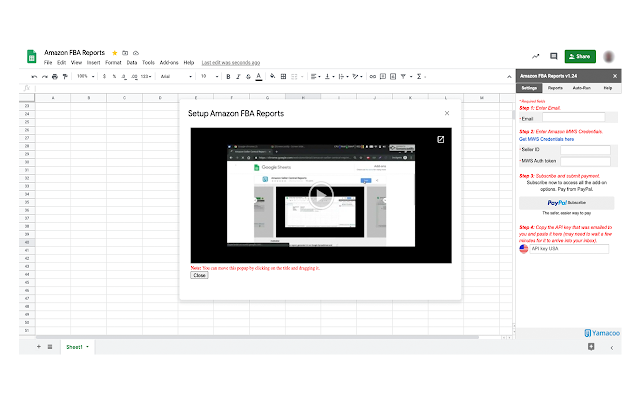
Task: Click the move to folder icon
Action: click(125, 53)
